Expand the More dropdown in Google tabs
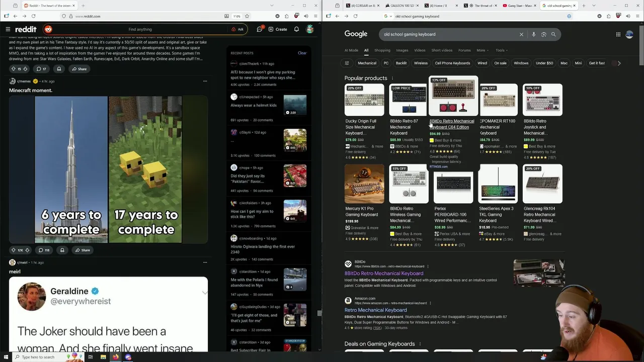 482,50
